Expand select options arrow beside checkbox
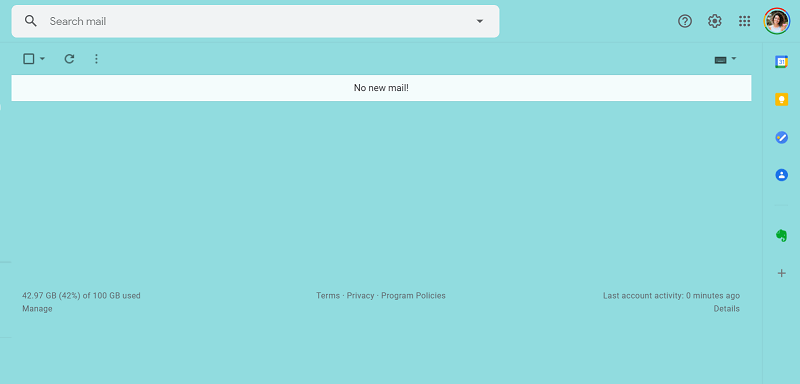Viewport: 800px width, 384px height. (x=42, y=59)
